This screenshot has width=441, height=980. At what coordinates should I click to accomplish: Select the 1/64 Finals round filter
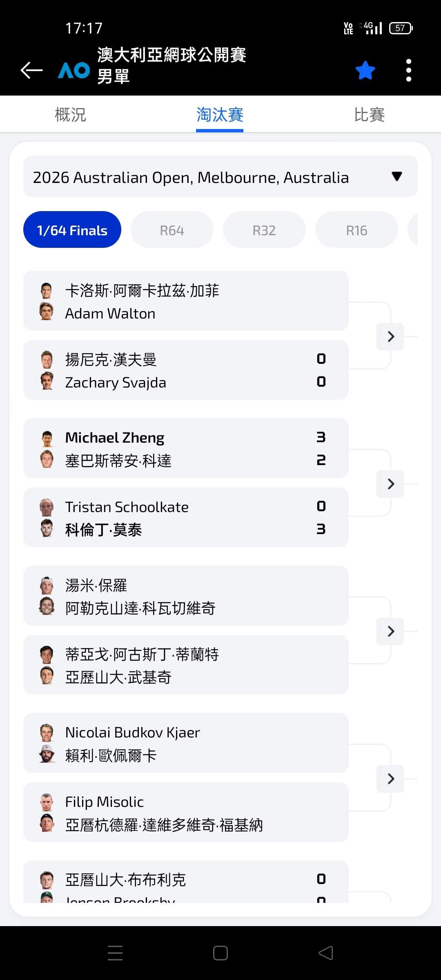72,230
